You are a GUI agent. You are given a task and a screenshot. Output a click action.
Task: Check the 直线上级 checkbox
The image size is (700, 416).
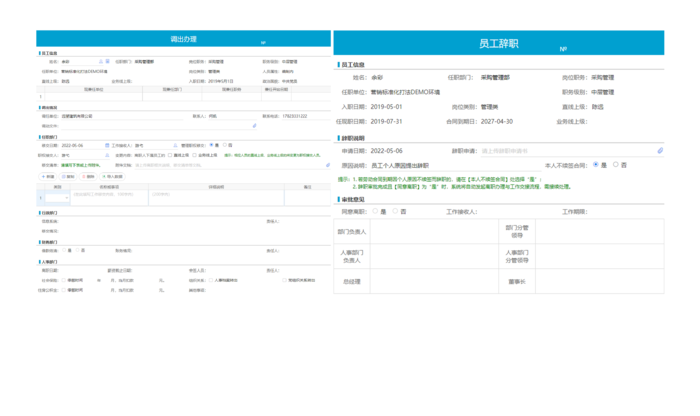pyautogui.click(x=171, y=155)
